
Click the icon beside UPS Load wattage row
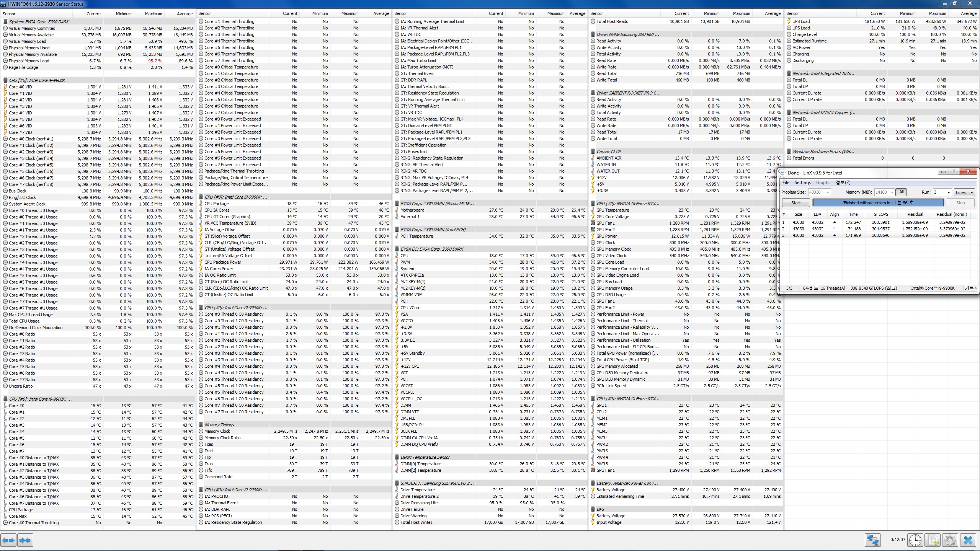click(789, 21)
